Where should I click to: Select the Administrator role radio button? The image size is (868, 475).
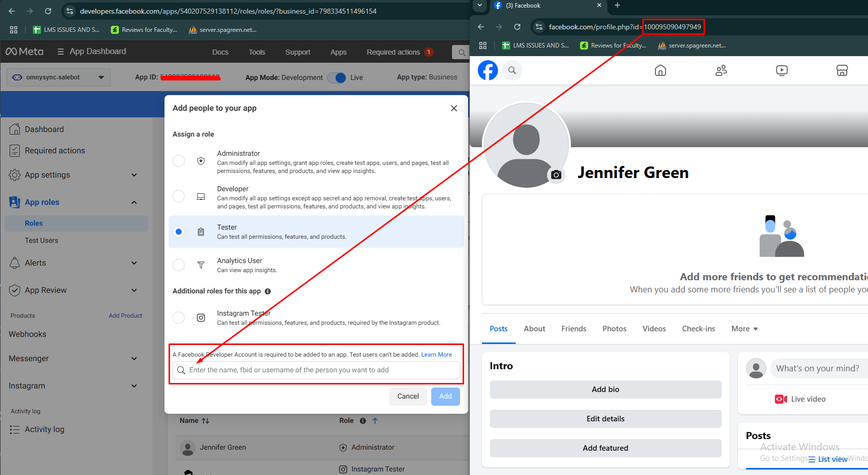(x=179, y=161)
